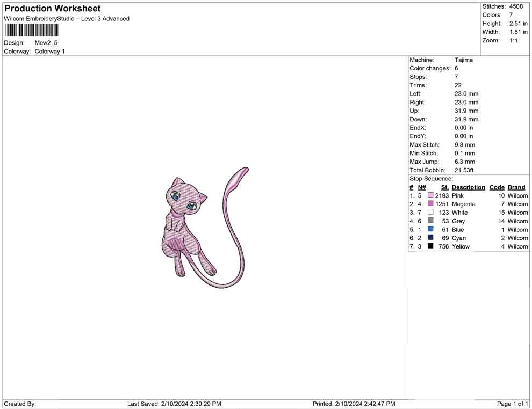This screenshot has width=532, height=409.
Task: Click the Magenta thread color swatch
Action: pos(430,203)
